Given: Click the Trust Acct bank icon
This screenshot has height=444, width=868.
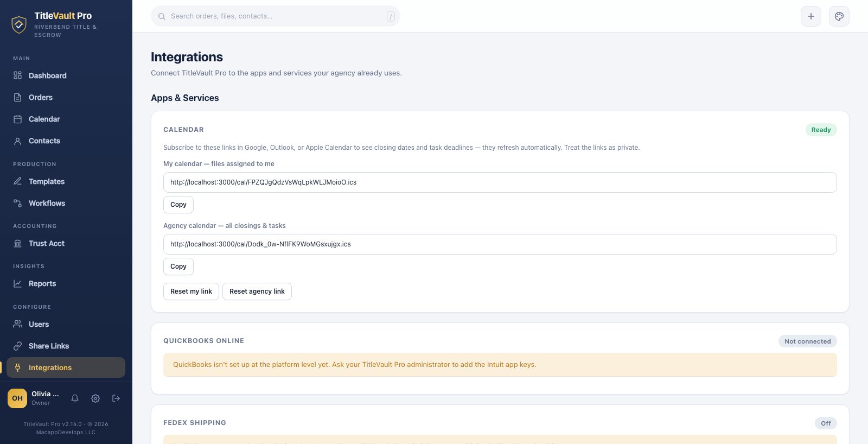Looking at the screenshot, I should point(18,243).
